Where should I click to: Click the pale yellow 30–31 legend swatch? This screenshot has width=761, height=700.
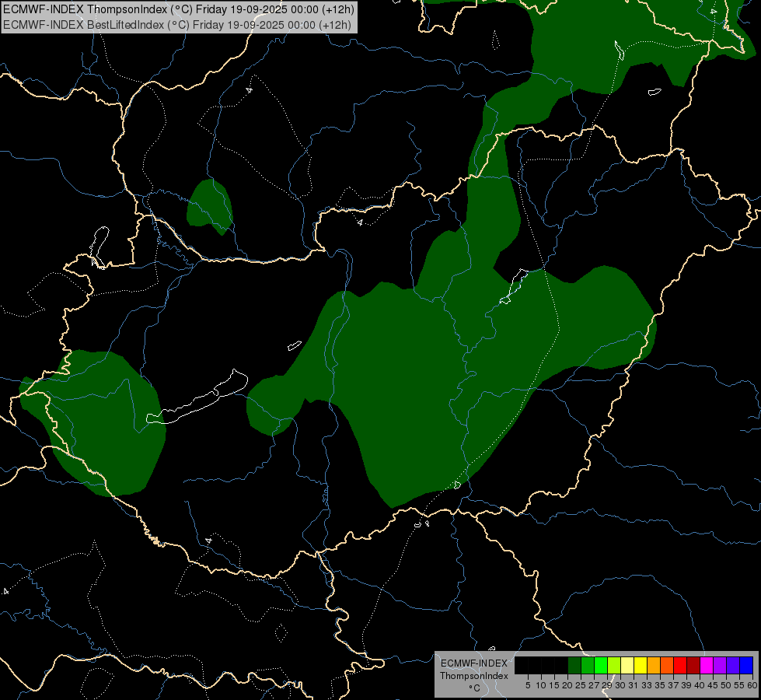627,665
